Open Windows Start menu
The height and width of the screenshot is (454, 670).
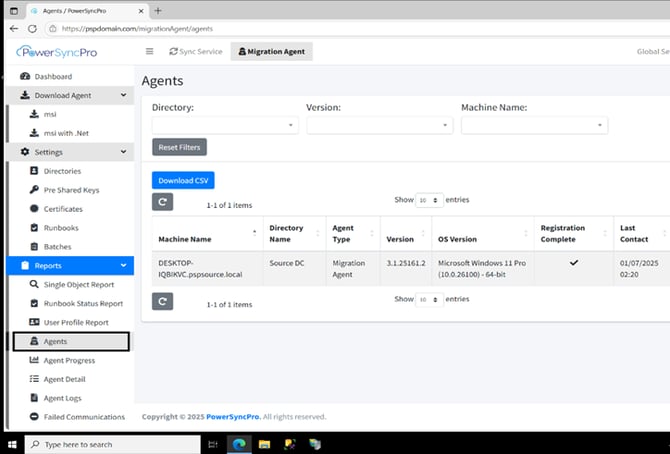12,444
